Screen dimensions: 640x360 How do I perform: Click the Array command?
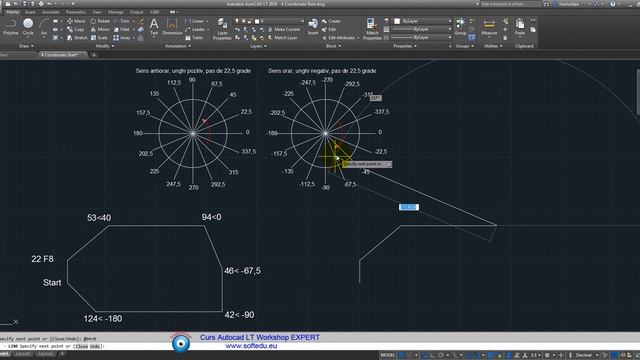point(122,38)
